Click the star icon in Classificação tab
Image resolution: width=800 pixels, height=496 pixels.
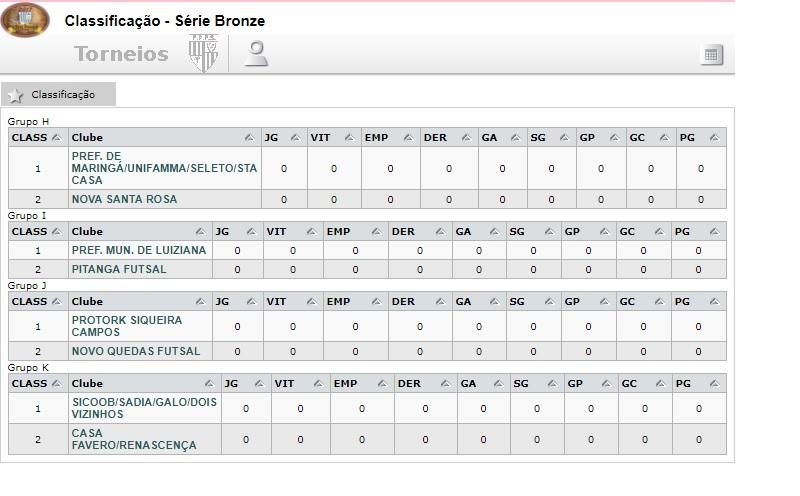[15, 95]
